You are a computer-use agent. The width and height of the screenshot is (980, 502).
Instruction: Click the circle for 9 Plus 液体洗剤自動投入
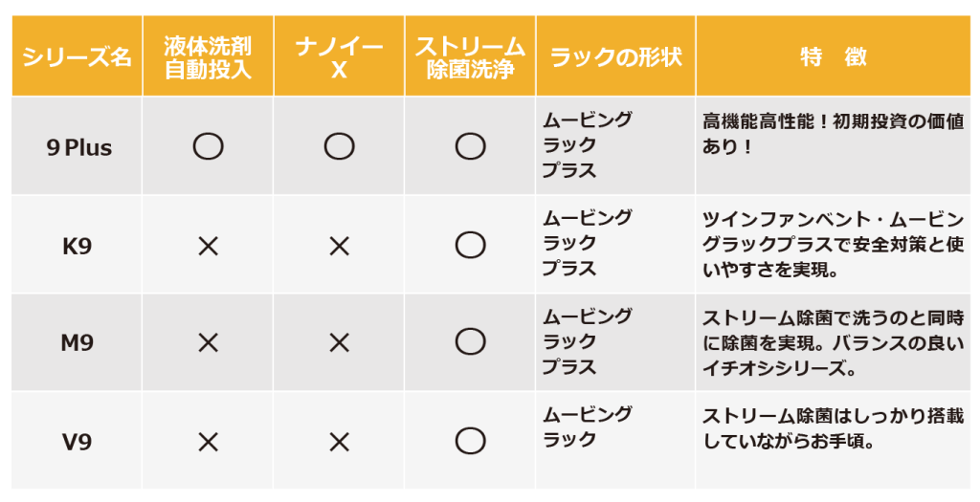(208, 146)
